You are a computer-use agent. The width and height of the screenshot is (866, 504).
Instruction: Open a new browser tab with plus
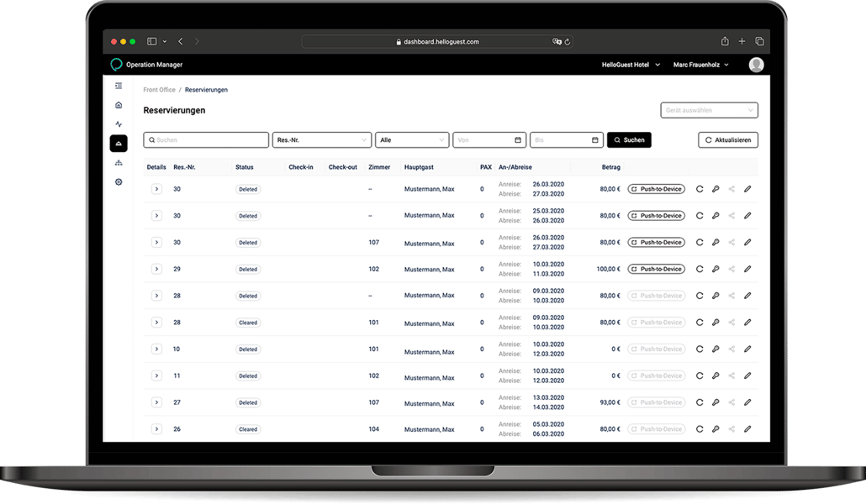coord(742,41)
